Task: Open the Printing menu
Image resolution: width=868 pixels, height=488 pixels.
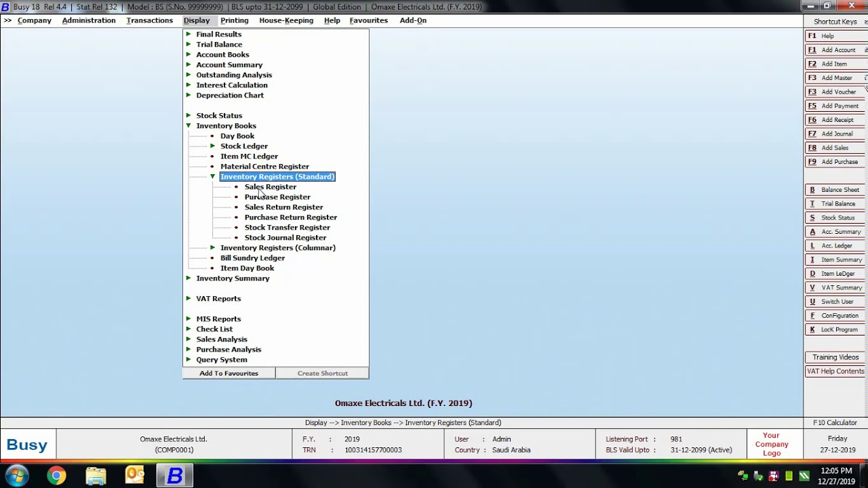Action: point(235,20)
